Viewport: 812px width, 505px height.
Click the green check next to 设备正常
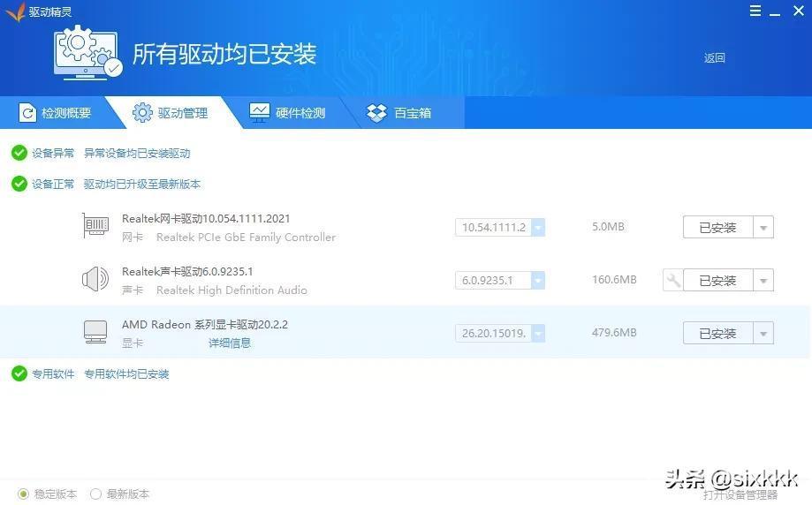click(19, 184)
